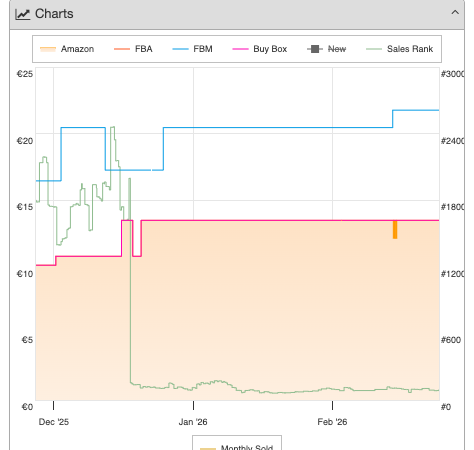Click the Dec '25 axis label
The image size is (474, 450).
point(54,422)
